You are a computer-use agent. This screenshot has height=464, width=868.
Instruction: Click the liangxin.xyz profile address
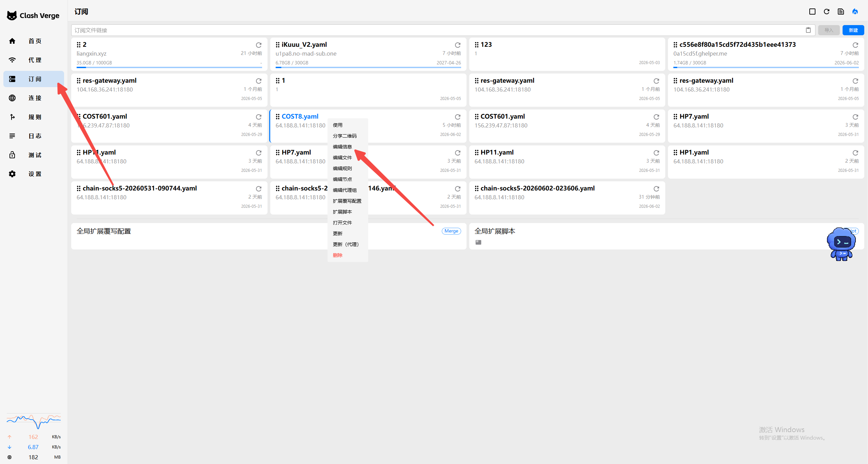[92, 54]
